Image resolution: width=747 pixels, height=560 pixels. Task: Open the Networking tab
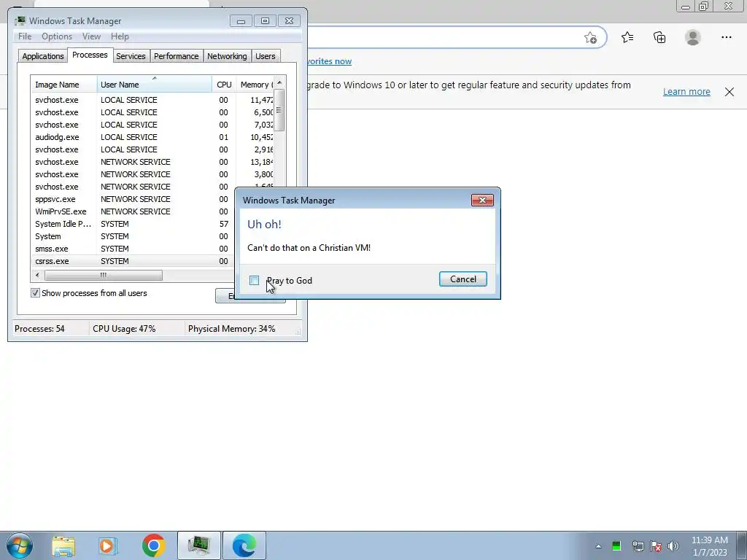click(x=227, y=56)
